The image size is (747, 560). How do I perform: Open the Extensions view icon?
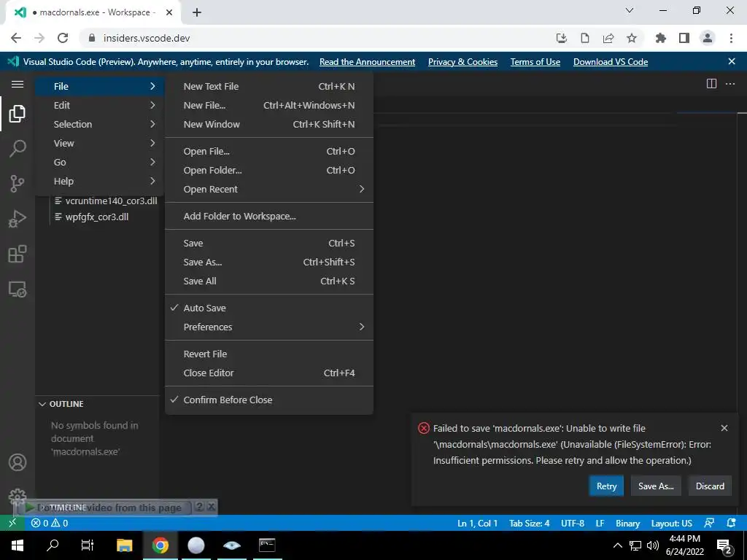[18, 254]
